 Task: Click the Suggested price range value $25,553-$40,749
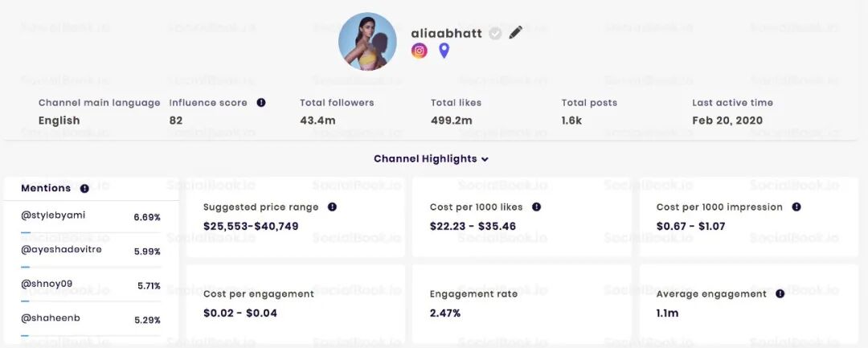point(251,227)
